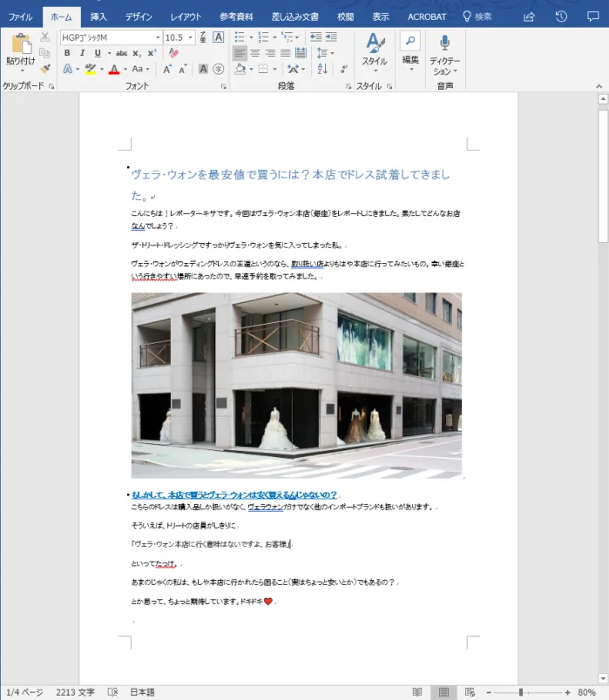Center align the paragraph
The image size is (609, 700).
pyautogui.click(x=255, y=53)
